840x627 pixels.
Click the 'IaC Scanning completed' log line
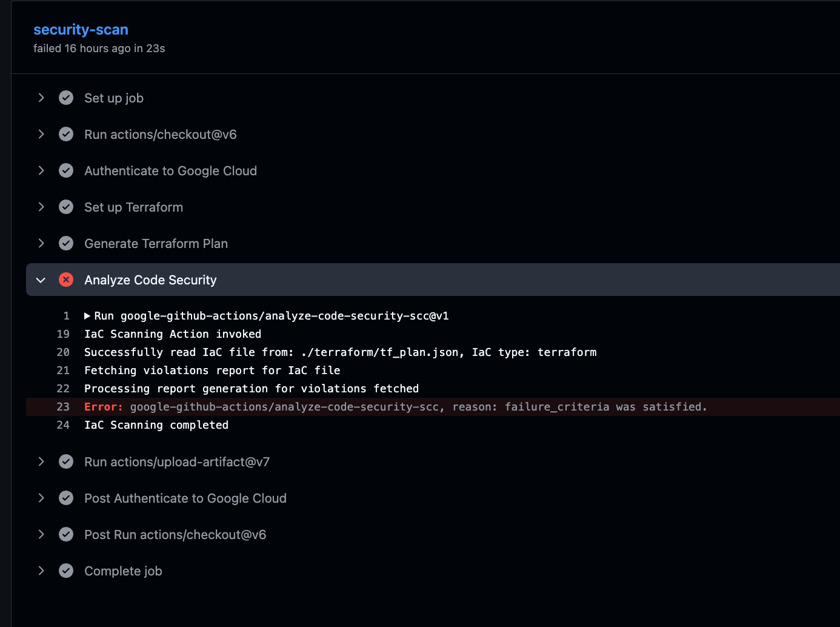coord(156,425)
